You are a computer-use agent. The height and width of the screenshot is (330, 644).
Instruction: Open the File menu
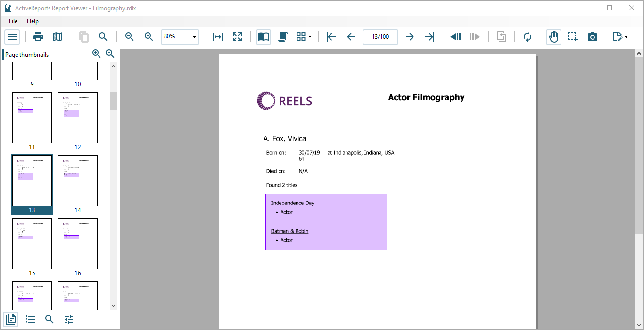tap(13, 21)
